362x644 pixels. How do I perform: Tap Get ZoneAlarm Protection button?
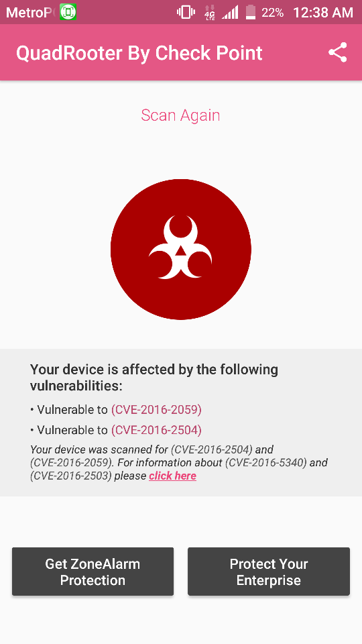(93, 572)
